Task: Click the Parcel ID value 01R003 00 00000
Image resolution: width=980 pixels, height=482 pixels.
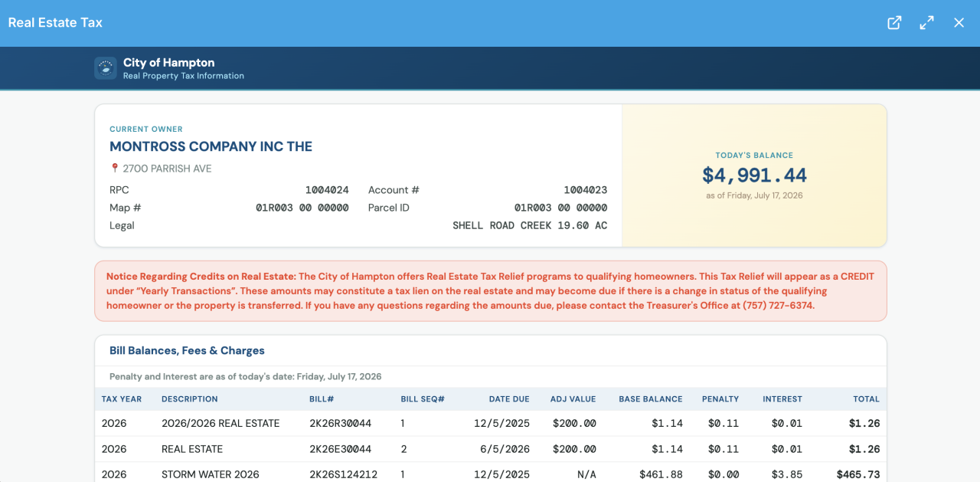Action: (x=560, y=208)
